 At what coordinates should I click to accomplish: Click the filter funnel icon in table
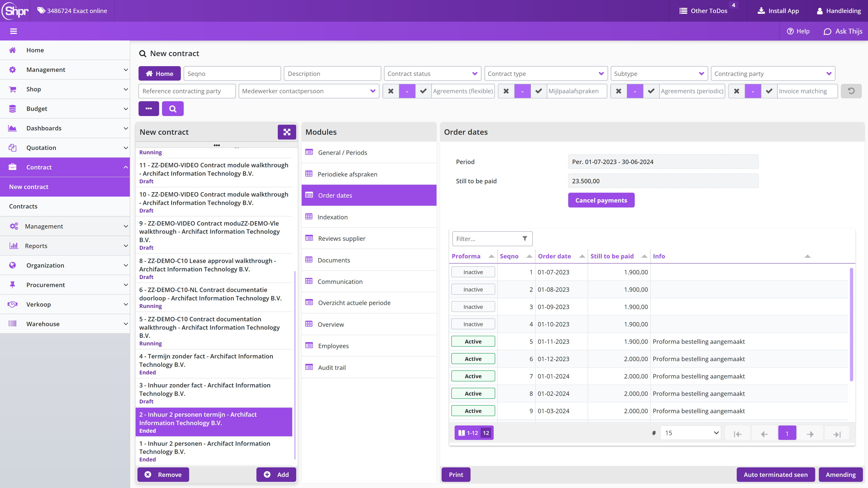click(525, 239)
